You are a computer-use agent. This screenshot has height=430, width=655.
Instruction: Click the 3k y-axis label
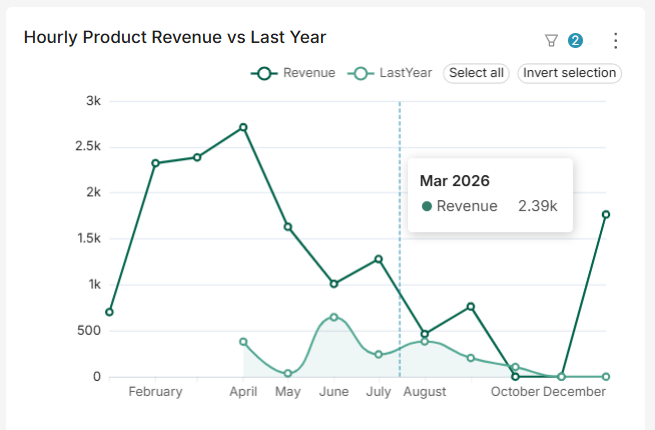coord(94,101)
